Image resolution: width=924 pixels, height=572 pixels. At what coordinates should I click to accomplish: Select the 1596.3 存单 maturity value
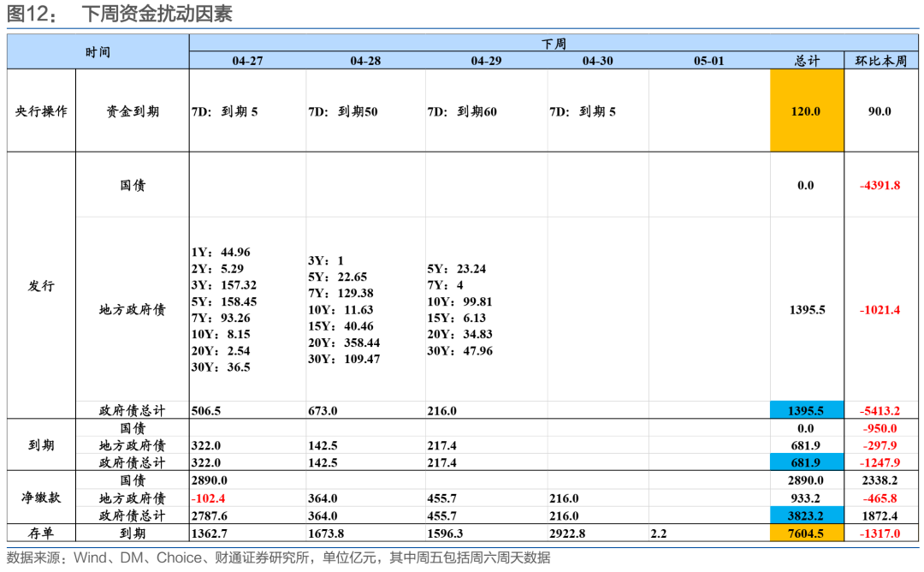pos(445,533)
